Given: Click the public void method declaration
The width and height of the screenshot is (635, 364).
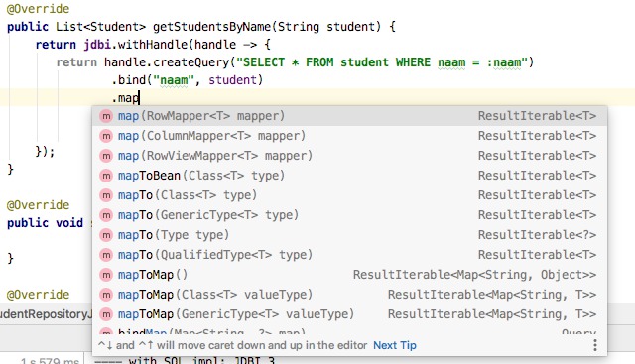Looking at the screenshot, I should [45, 223].
